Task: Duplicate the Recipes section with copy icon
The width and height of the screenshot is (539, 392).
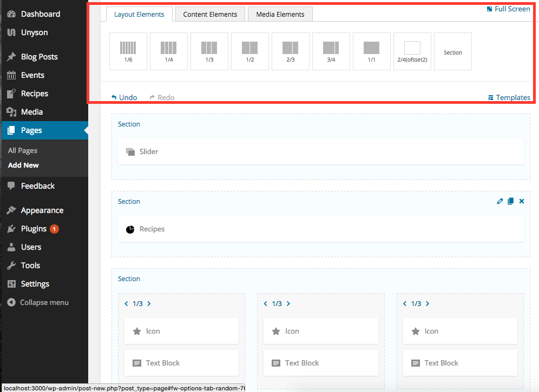Action: coord(511,201)
